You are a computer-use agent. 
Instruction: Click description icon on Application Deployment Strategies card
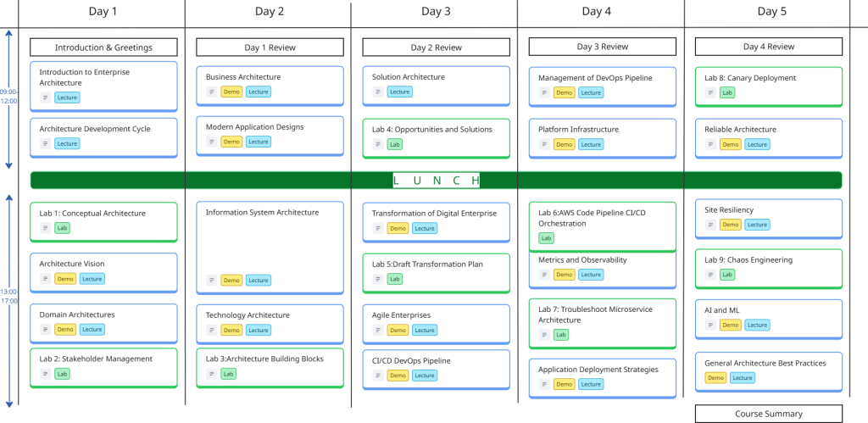click(x=545, y=384)
